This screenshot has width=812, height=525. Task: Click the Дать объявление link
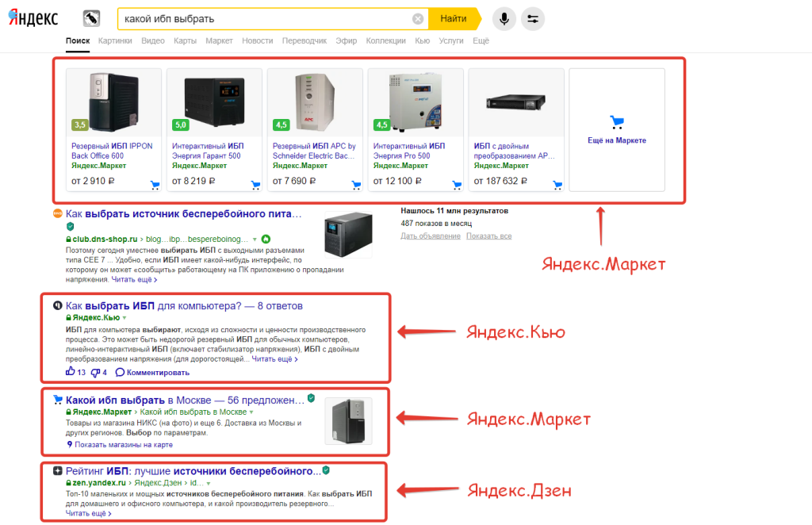[431, 236]
